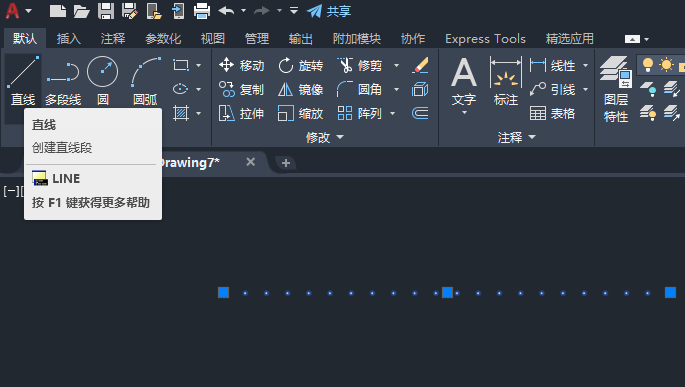Open the 附加模块 ribbon tab
Screen dimensions: 685x387
click(x=357, y=38)
